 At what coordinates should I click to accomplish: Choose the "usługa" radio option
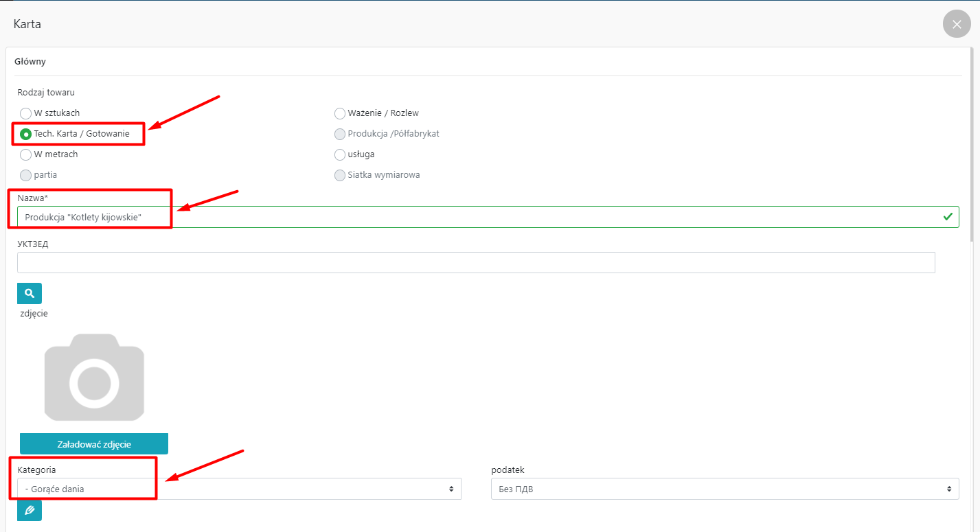point(339,154)
